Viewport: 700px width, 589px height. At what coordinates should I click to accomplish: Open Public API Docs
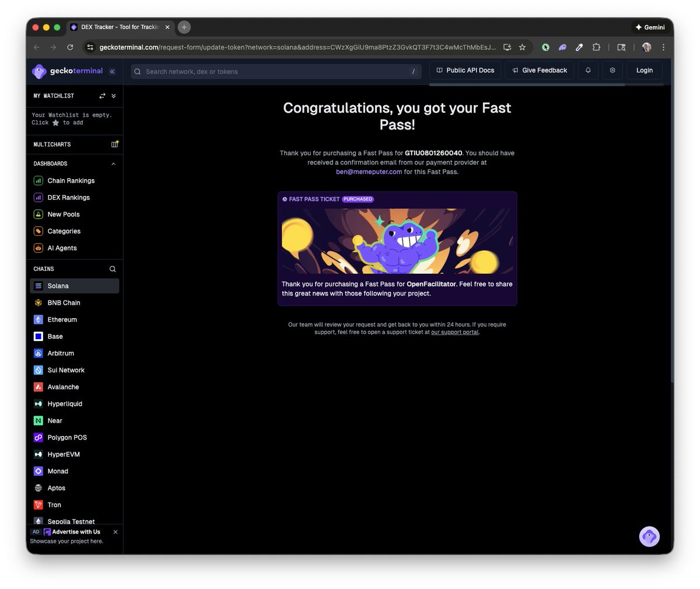click(x=465, y=71)
